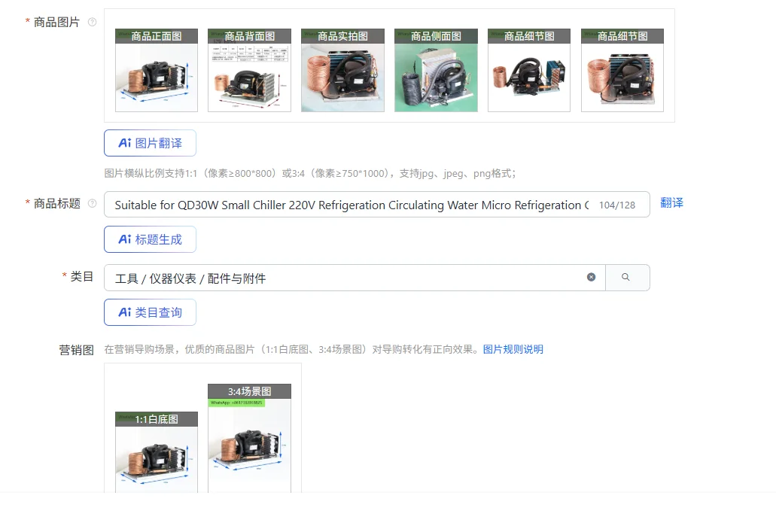Click the first 商品细节图 detail thumbnail
Screen dimensions: 776x532
(529, 69)
